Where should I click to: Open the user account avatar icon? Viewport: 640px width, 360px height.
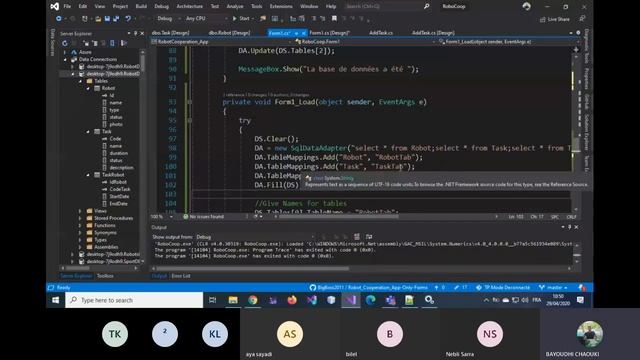tap(527, 6)
